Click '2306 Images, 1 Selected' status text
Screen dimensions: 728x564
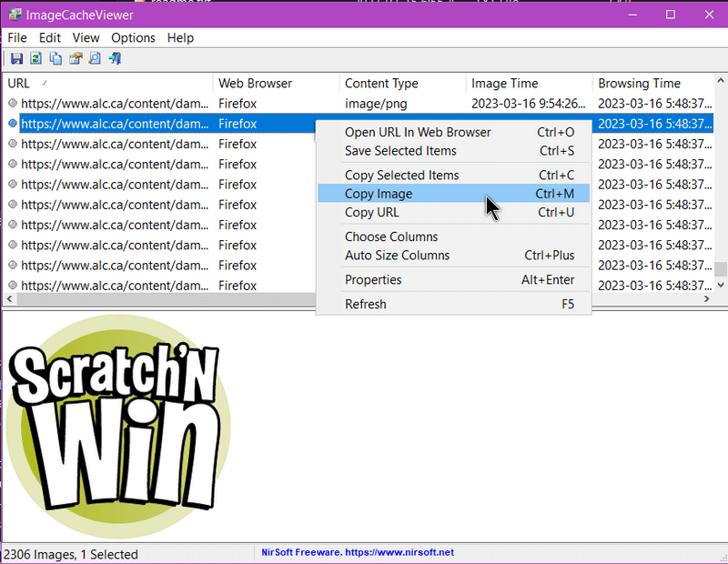71,554
